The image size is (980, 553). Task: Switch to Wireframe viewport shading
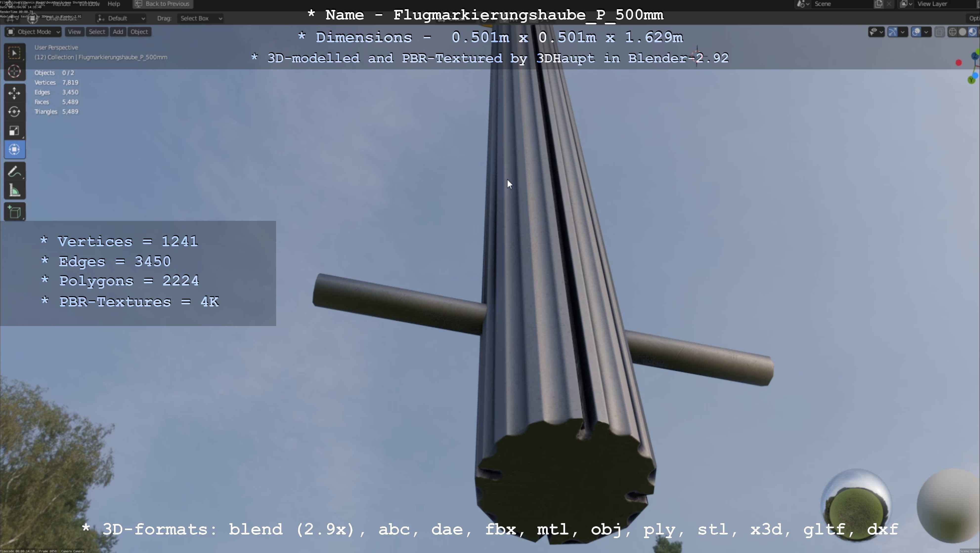click(953, 32)
